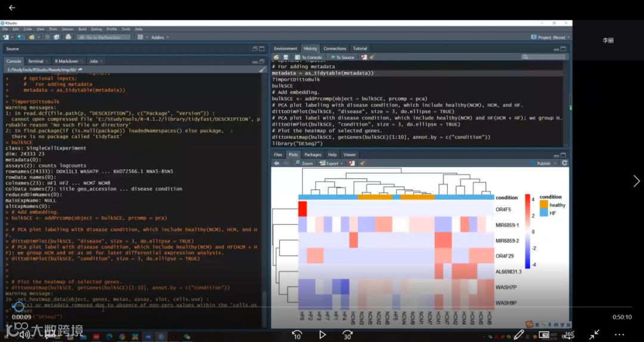Switch to the R Markdown tab
Screen dimensions: 644x342
click(67, 61)
